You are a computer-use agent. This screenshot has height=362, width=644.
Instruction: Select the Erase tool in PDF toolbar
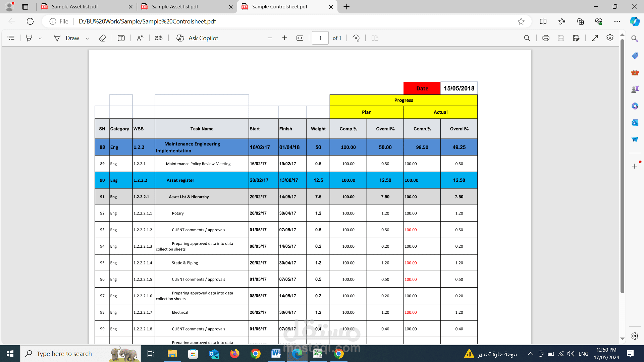pos(103,38)
